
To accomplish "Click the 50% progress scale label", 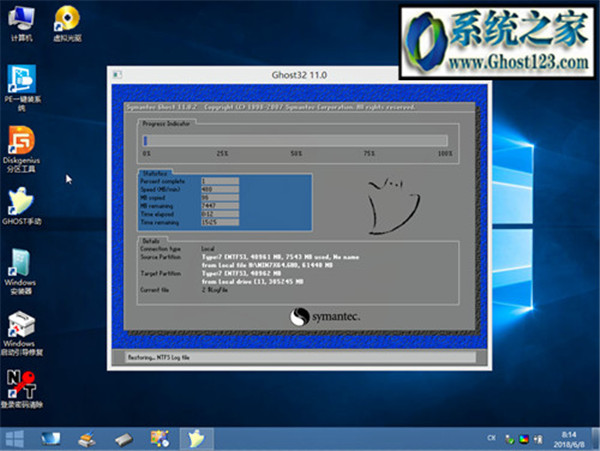I will 296,153.
